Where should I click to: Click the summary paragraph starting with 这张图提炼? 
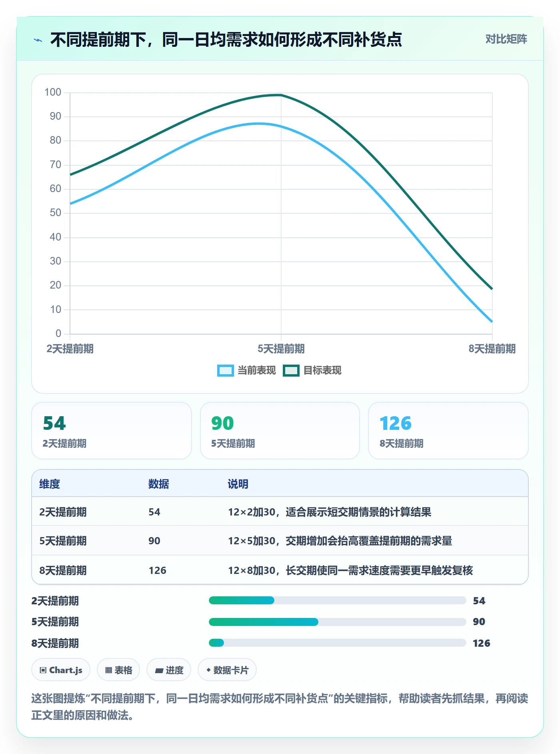coord(280,706)
